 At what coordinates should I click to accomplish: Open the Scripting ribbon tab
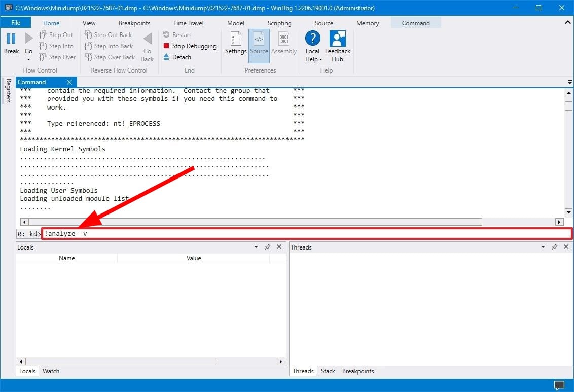click(279, 23)
